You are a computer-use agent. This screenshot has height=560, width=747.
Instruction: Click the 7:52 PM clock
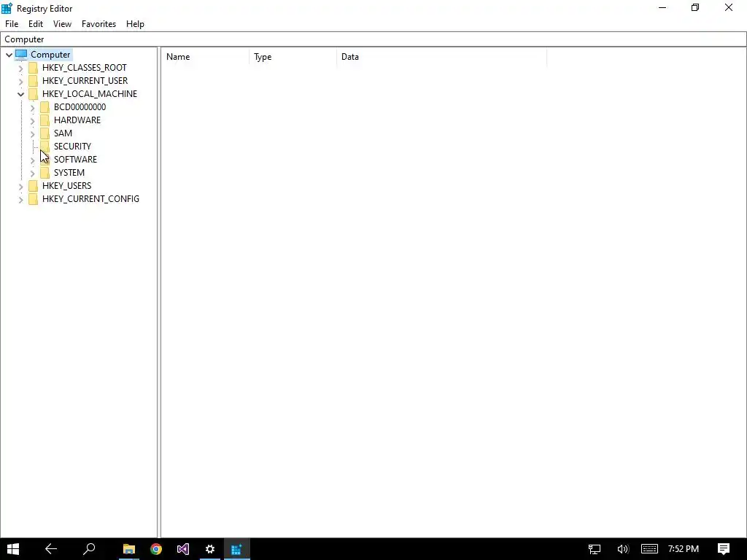coord(683,549)
